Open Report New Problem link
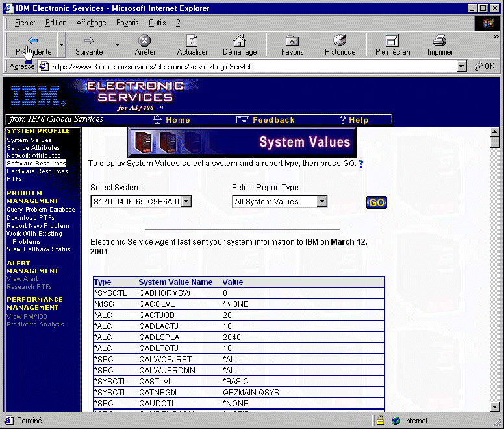Screen dimensions: 504x429 pos(38,226)
